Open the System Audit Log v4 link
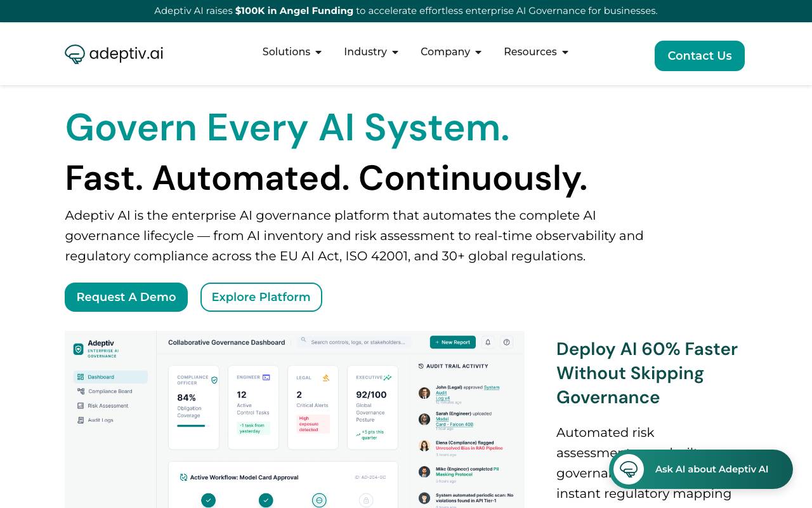Screen dimensions: 812x508 [468, 392]
